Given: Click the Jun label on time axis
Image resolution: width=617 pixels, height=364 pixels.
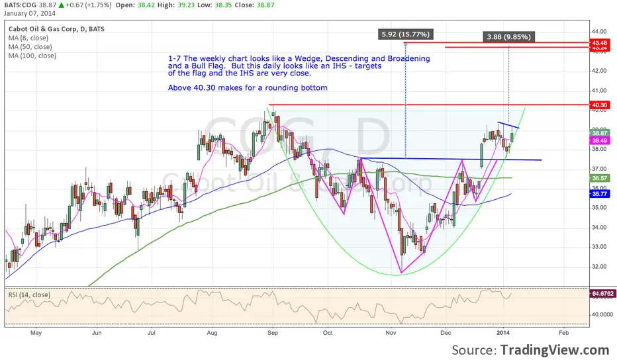Looking at the screenshot, I should 97,333.
